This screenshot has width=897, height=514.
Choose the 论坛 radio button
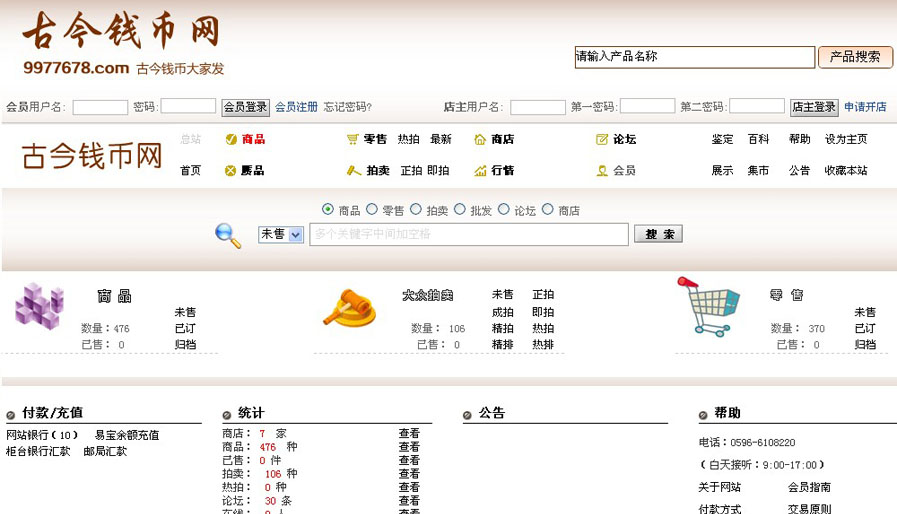click(504, 210)
